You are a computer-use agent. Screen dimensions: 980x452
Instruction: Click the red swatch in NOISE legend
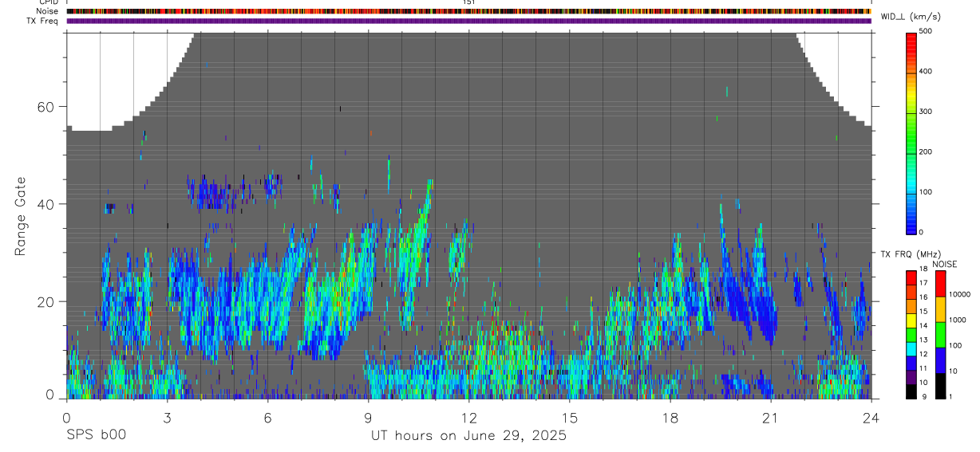tap(940, 284)
